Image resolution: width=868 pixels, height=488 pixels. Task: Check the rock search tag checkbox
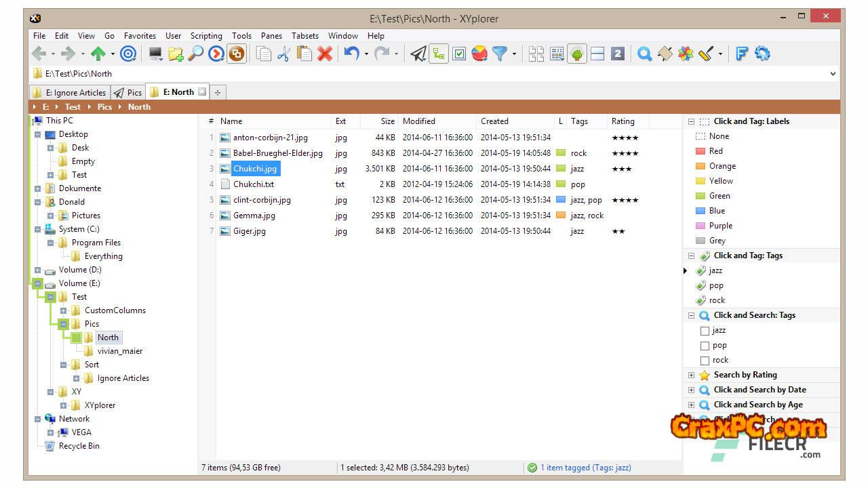pos(705,361)
